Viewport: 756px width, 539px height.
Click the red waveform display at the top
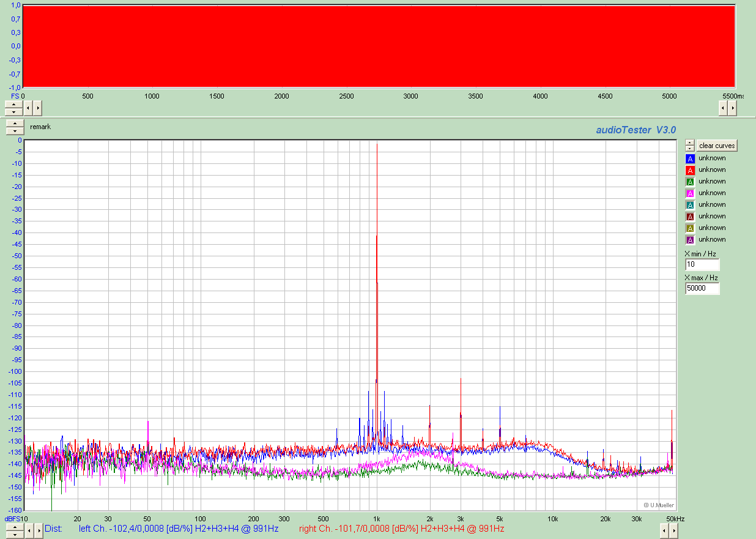pyautogui.click(x=378, y=46)
